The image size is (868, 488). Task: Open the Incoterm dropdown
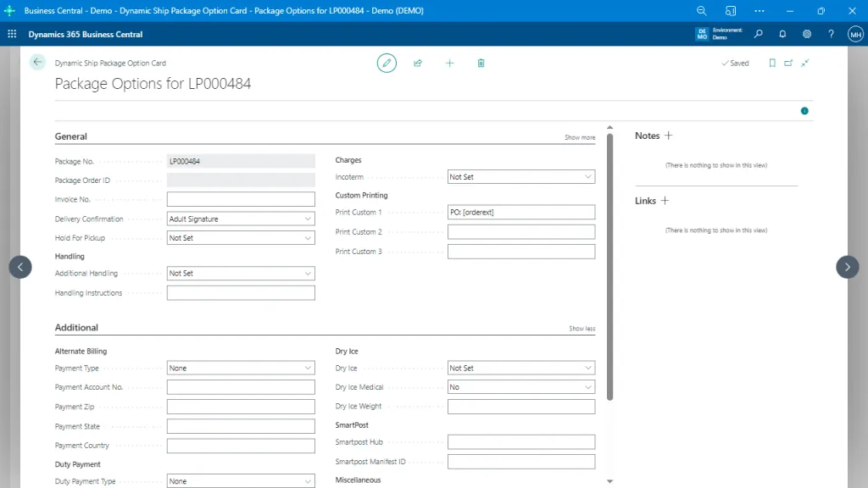[588, 176]
